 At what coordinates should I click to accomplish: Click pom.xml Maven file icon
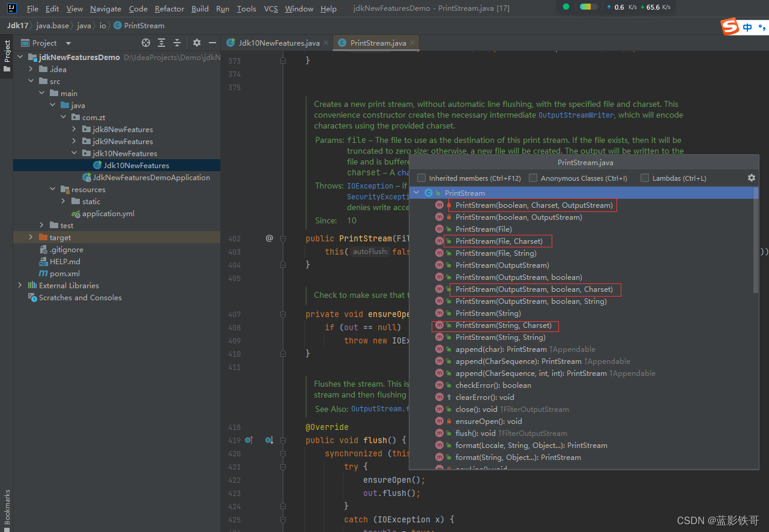tap(43, 273)
